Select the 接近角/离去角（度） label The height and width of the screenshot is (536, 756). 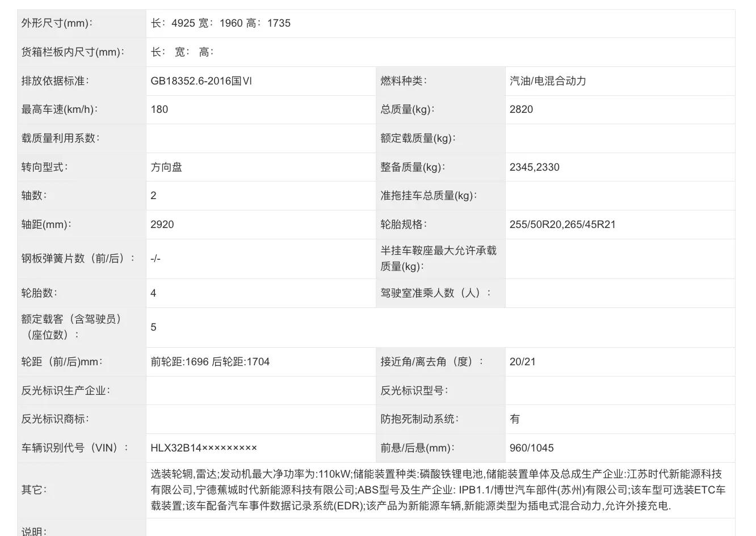tap(432, 362)
